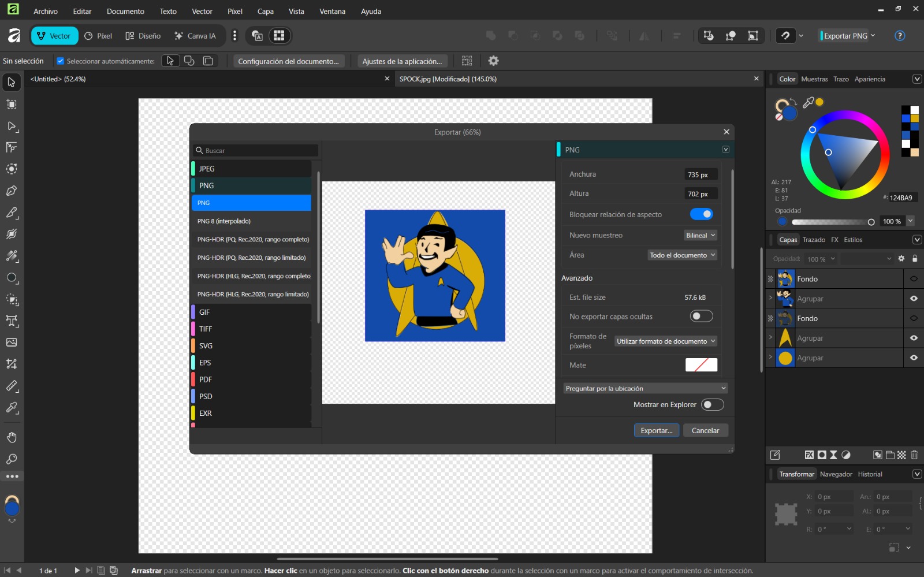Screen dimensions: 924x577
Task: Click the Mate color swatch
Action: 701,364
